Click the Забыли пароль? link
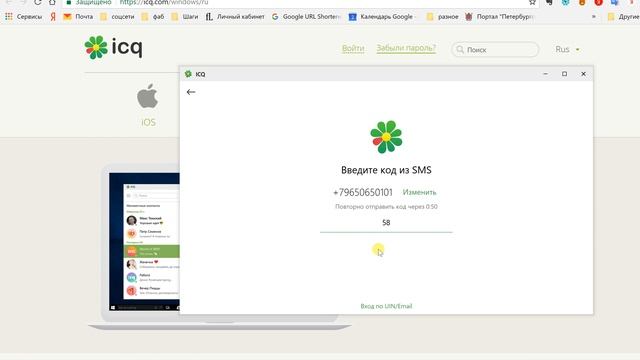This screenshot has height=360, width=640. point(406,48)
